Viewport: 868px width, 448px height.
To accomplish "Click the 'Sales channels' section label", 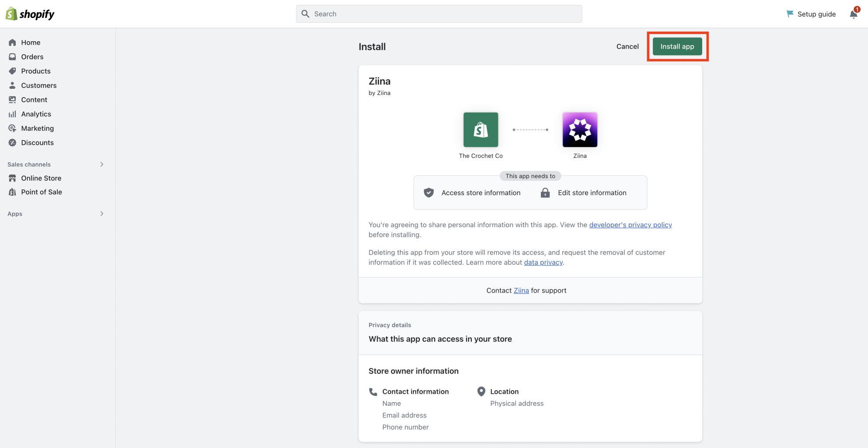I will (x=29, y=164).
